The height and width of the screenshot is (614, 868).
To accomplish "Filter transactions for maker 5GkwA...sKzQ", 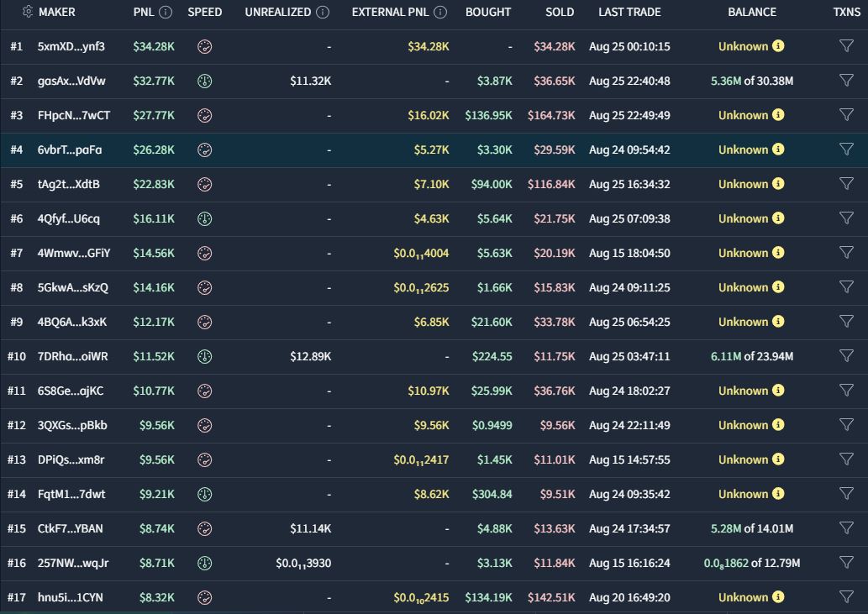I will [846, 286].
